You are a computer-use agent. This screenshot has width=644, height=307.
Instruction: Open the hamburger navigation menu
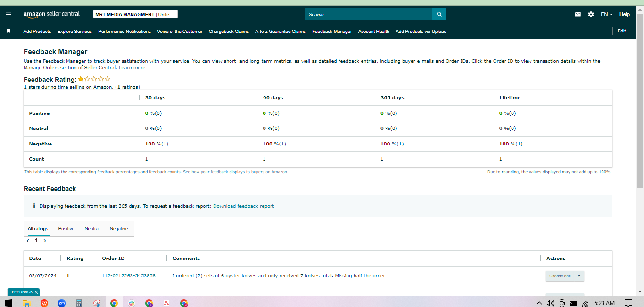8,14
